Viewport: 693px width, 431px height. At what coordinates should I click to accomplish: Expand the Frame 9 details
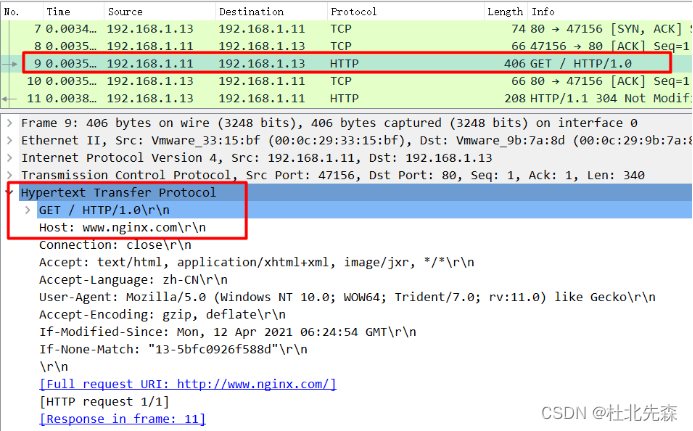click(x=10, y=123)
